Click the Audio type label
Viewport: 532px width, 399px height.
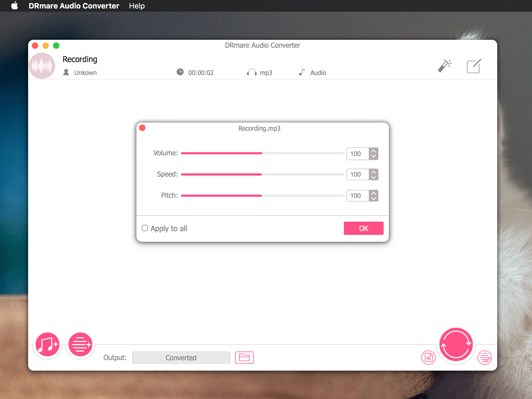click(318, 73)
